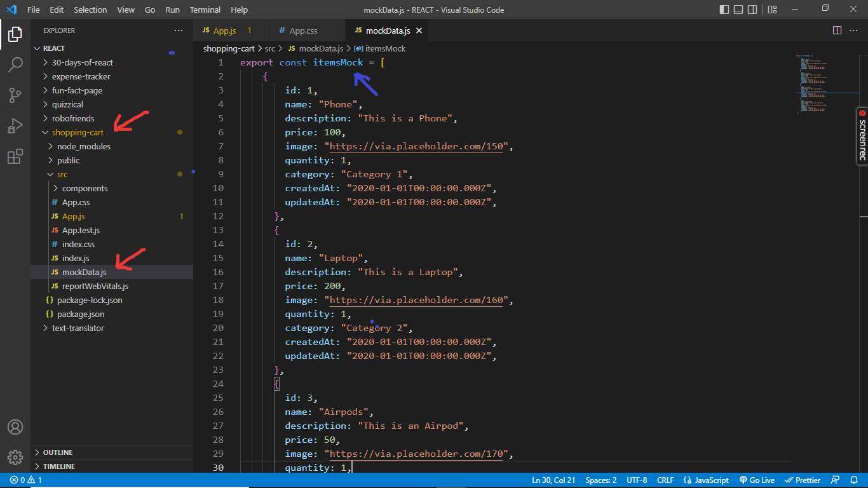Expand the public folder

112,160
